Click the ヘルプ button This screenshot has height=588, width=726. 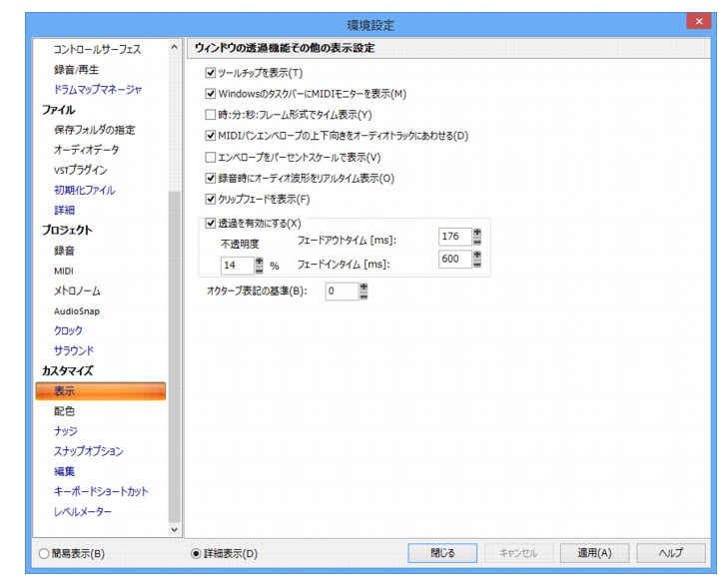[671, 553]
